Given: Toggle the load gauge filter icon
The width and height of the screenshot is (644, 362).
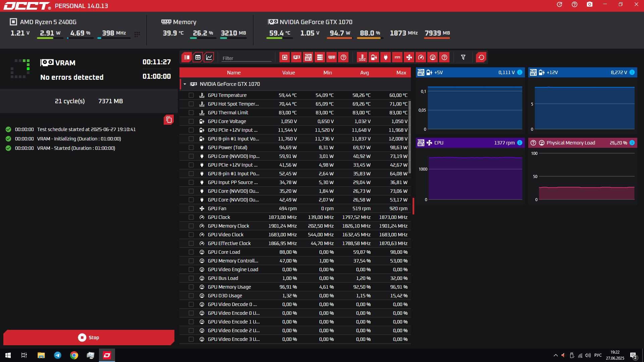Looking at the screenshot, I should 433,57.
